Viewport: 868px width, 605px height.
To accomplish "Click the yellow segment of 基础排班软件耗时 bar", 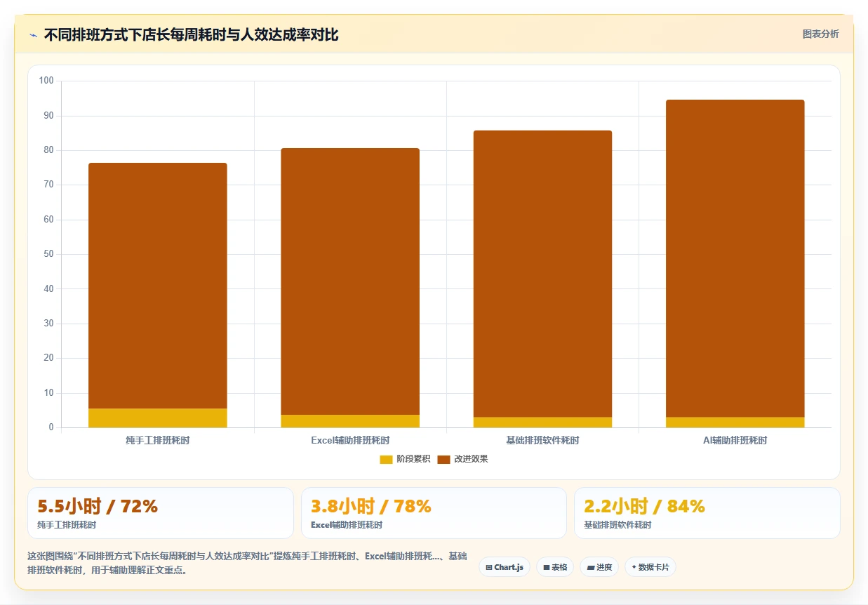I will [542, 423].
